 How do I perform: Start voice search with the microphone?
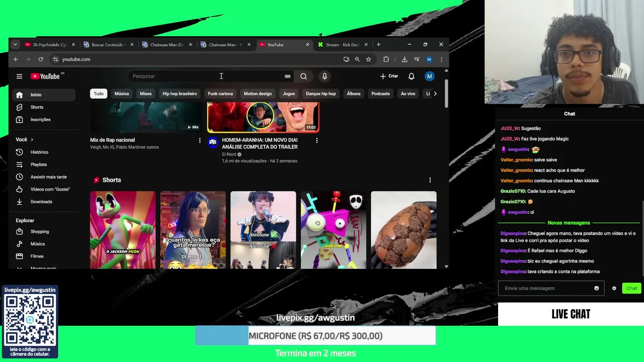tap(325, 76)
